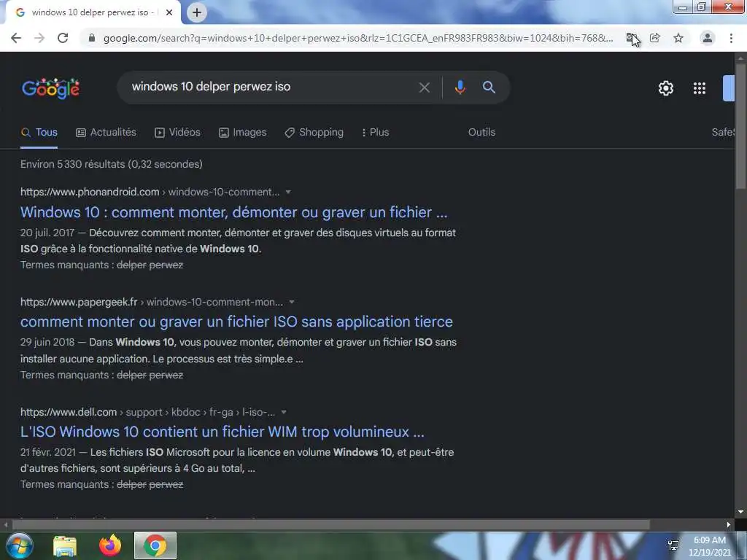This screenshot has height=560, width=747.
Task: Click the dell.com support URL breadcrumb
Action: [147, 413]
